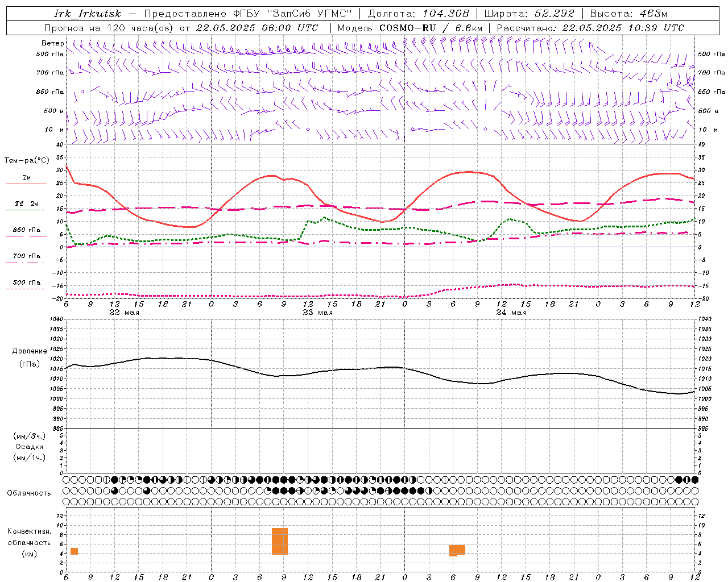Screen dimensions: 728x582
Task: Click the "22 мая" date label
Action: [x=124, y=313]
